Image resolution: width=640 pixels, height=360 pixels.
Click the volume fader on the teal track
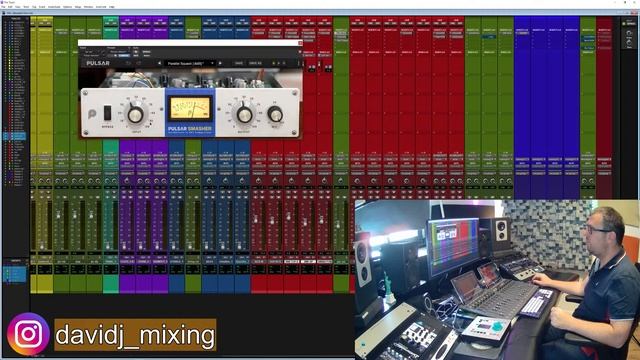click(108, 245)
